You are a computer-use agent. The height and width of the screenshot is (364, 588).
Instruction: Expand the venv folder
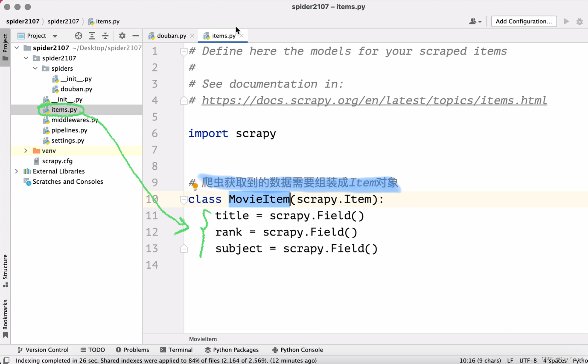pyautogui.click(x=26, y=151)
